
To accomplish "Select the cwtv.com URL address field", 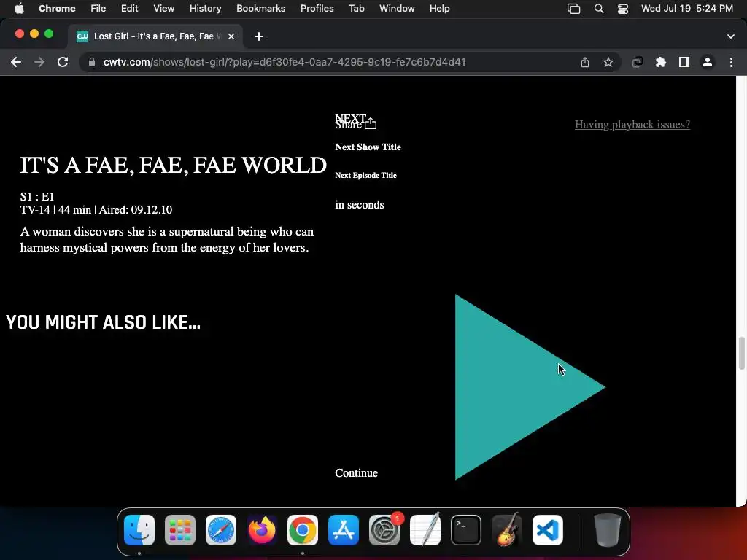I will point(285,62).
